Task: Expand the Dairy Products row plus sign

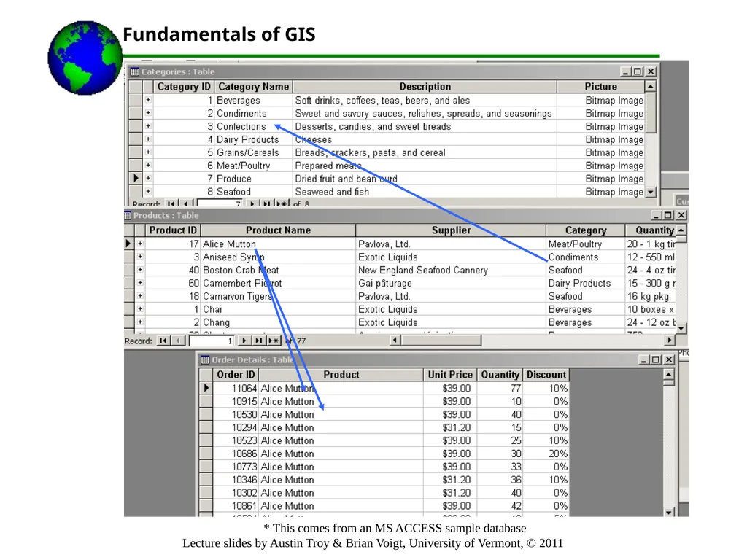Action: (x=148, y=139)
